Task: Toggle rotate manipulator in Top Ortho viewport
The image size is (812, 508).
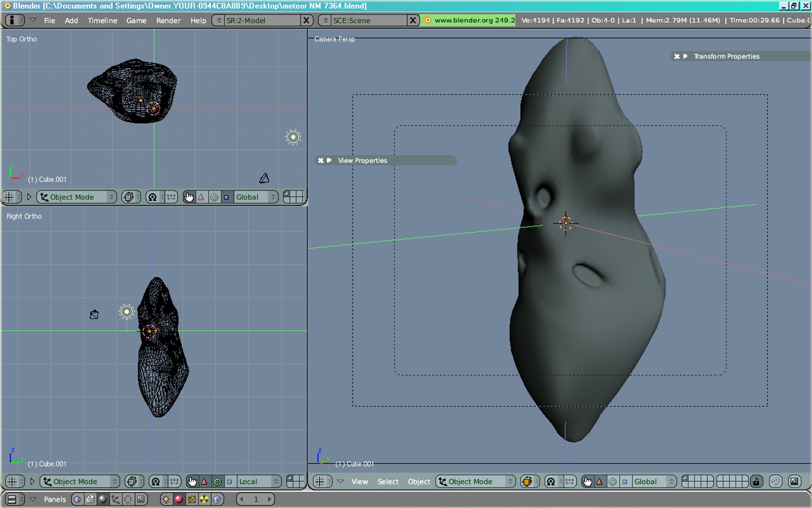Action: point(214,197)
